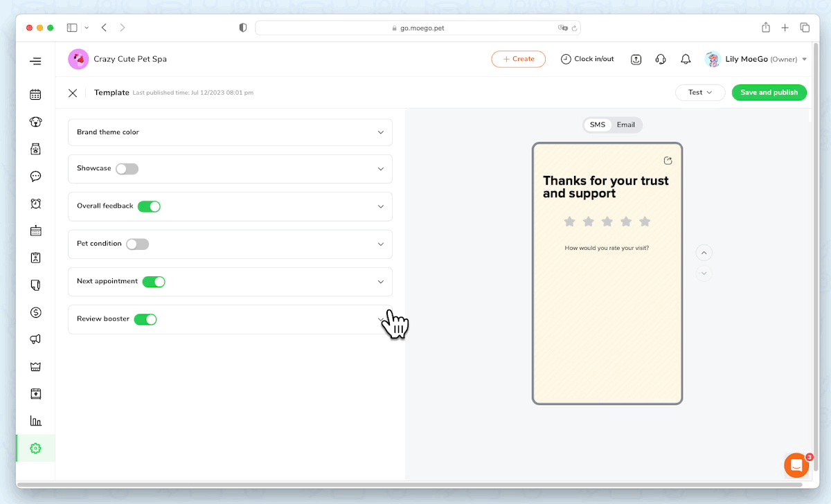Click the browser share icon
This screenshot has height=504, width=831.
(766, 28)
